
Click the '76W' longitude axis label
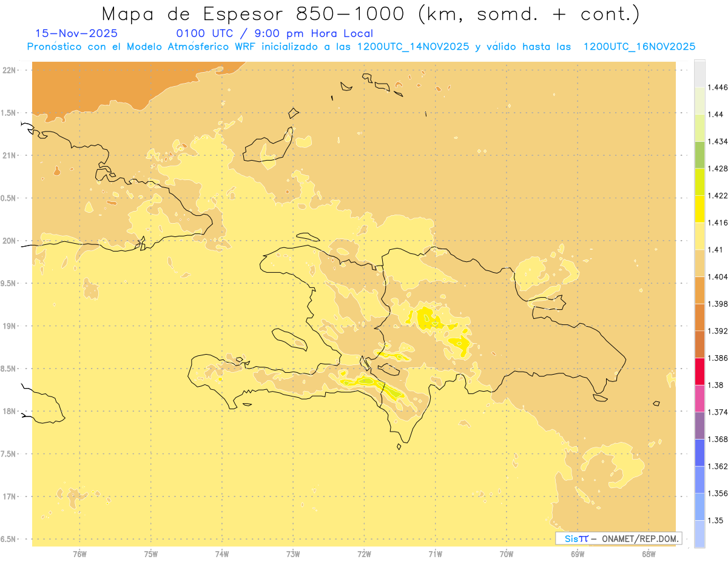79,554
